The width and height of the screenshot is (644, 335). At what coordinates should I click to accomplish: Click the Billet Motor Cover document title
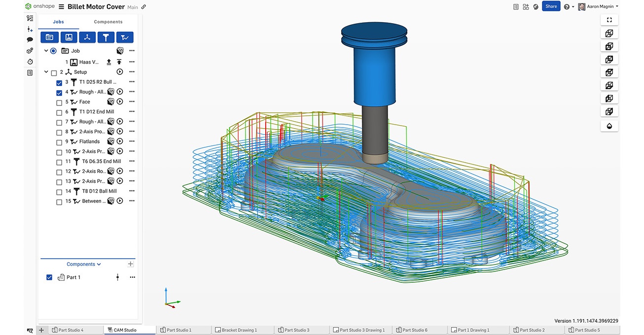click(96, 7)
